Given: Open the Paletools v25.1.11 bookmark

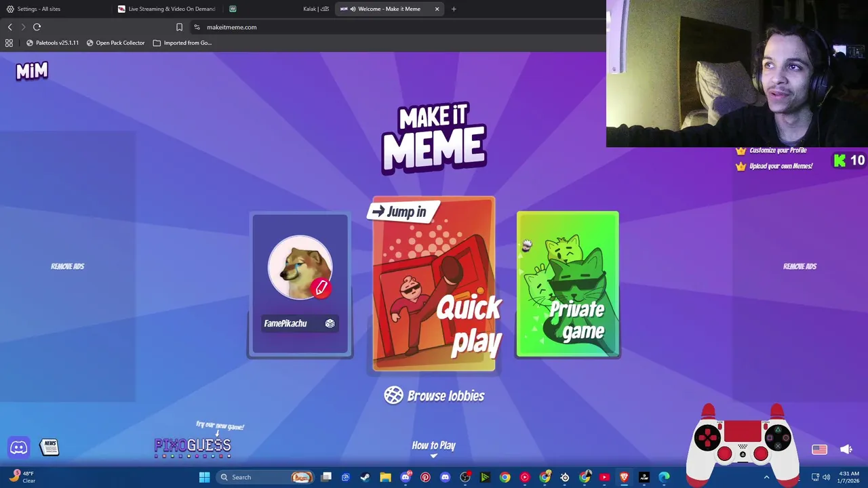Looking at the screenshot, I should (x=52, y=43).
